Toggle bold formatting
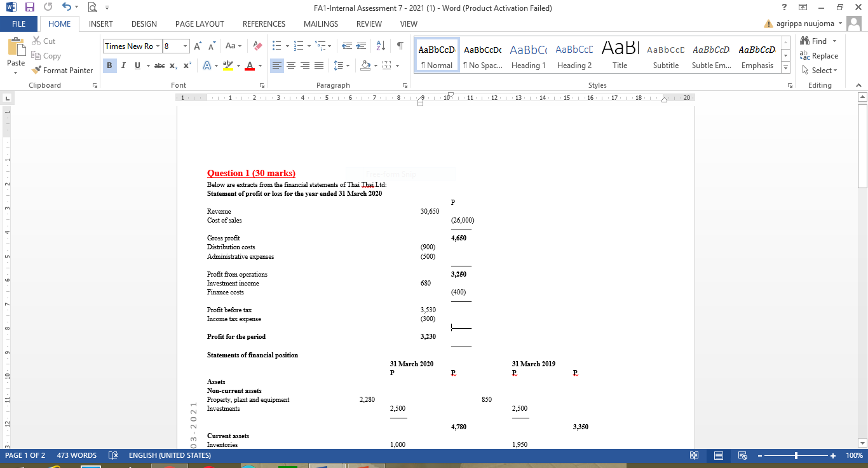This screenshot has width=868, height=468. pyautogui.click(x=109, y=65)
